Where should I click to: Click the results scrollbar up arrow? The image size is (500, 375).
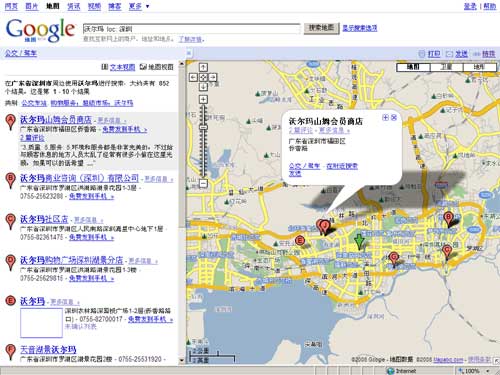tap(182, 63)
